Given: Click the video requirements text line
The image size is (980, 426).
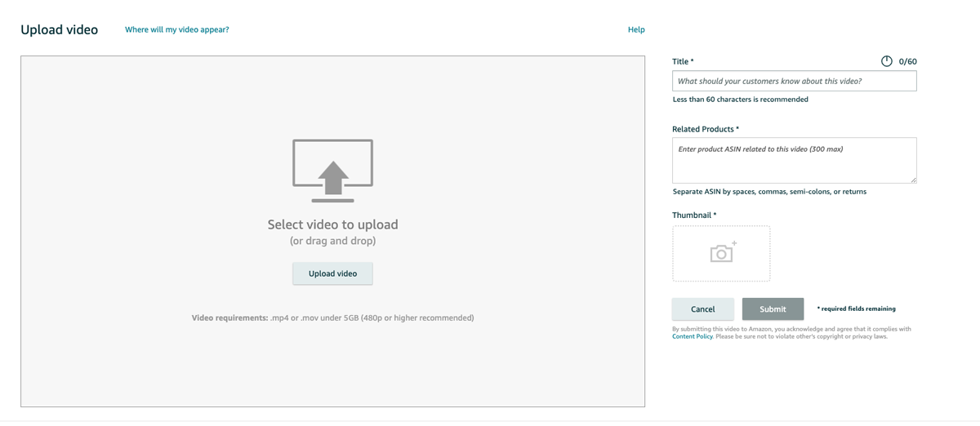Looking at the screenshot, I should [332, 317].
